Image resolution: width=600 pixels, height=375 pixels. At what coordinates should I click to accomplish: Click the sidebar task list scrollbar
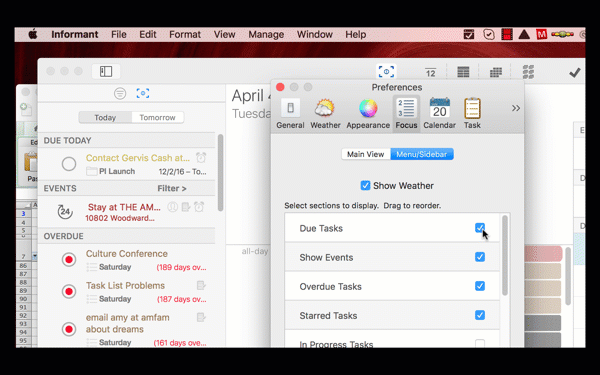[x=220, y=173]
